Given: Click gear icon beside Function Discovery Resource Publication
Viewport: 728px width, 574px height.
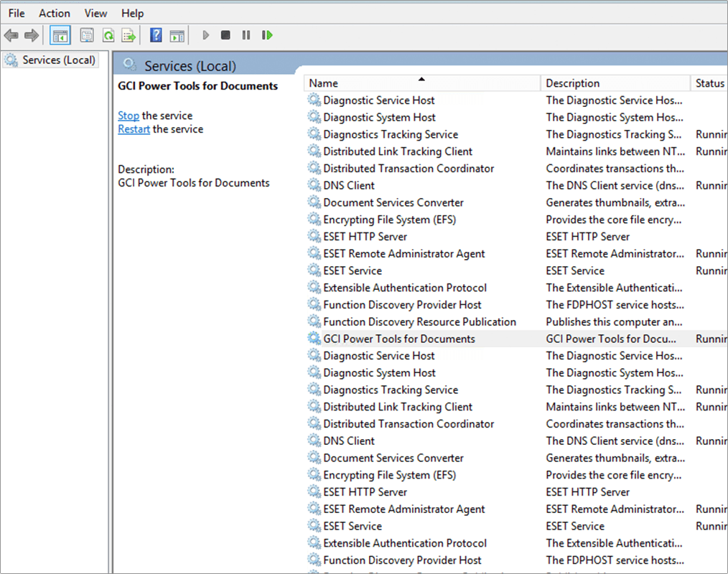Looking at the screenshot, I should pos(314,321).
